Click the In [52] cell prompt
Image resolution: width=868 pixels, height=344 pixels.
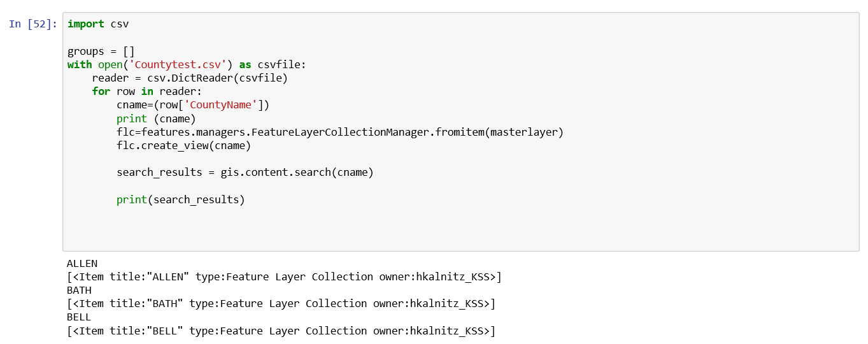click(33, 24)
